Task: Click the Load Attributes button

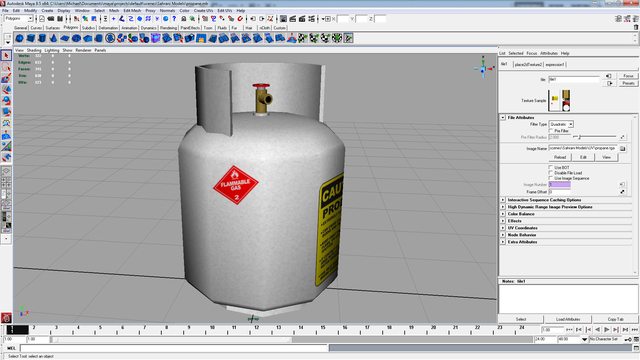Action: [x=568, y=319]
